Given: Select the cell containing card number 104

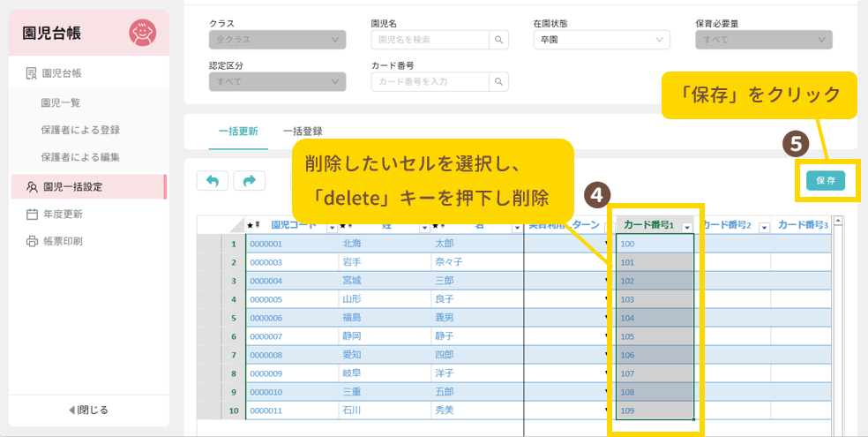Looking at the screenshot, I should pyautogui.click(x=655, y=318).
